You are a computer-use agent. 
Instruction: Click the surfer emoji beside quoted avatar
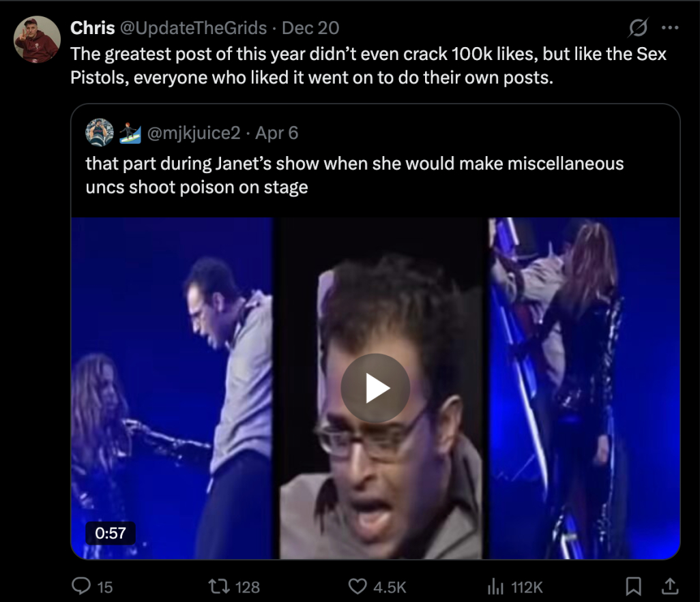(x=129, y=132)
